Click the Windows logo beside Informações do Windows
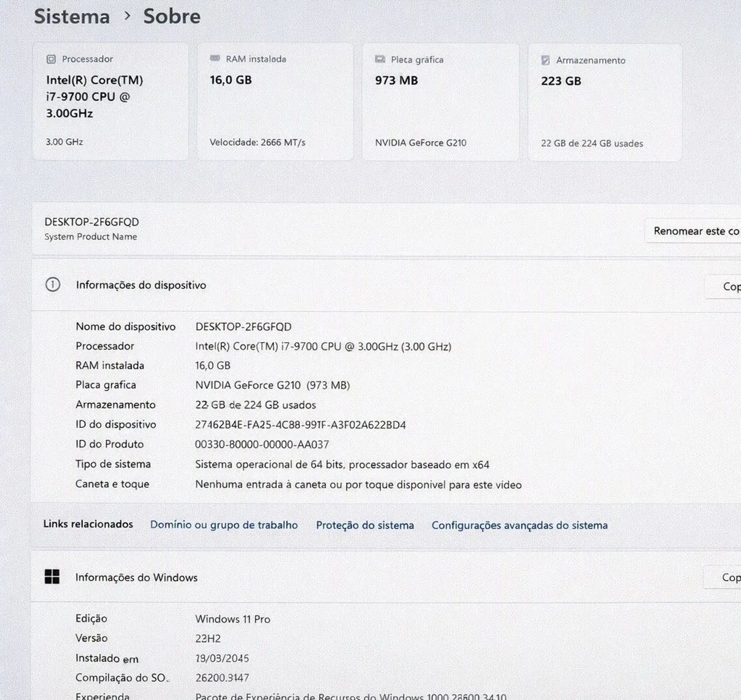The image size is (741, 700). click(x=52, y=577)
